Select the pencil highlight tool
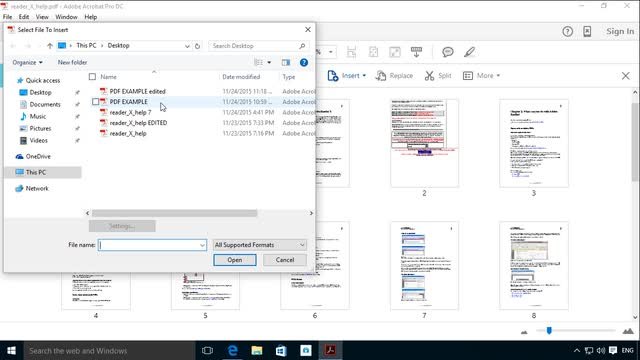This screenshot has width=640, height=360. click(469, 52)
